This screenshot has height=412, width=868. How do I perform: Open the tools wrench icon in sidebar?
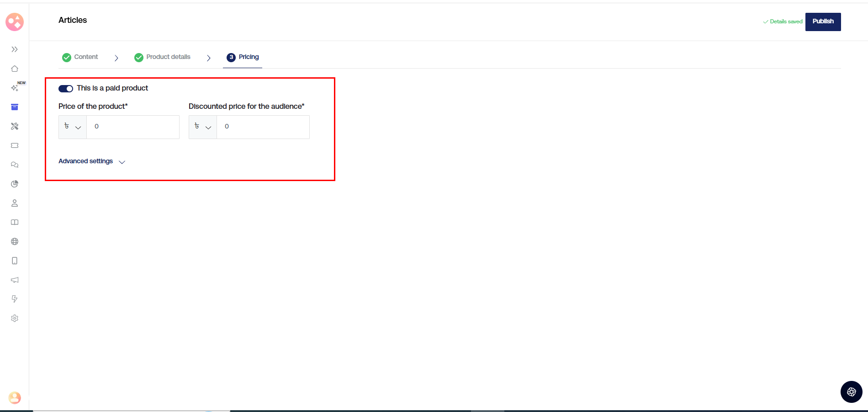tap(15, 126)
